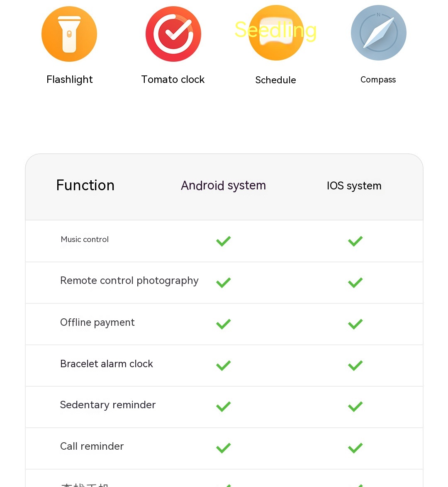Launch the red Tomato clock icon
Image resolution: width=448 pixels, height=487 pixels.
tap(173, 34)
